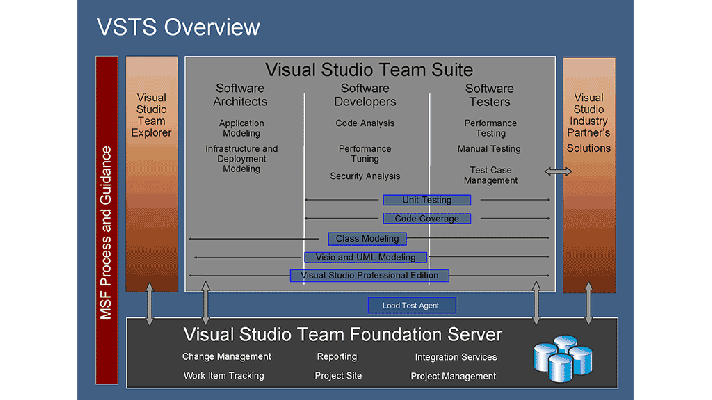Select the Code Coverage box

tap(427, 218)
